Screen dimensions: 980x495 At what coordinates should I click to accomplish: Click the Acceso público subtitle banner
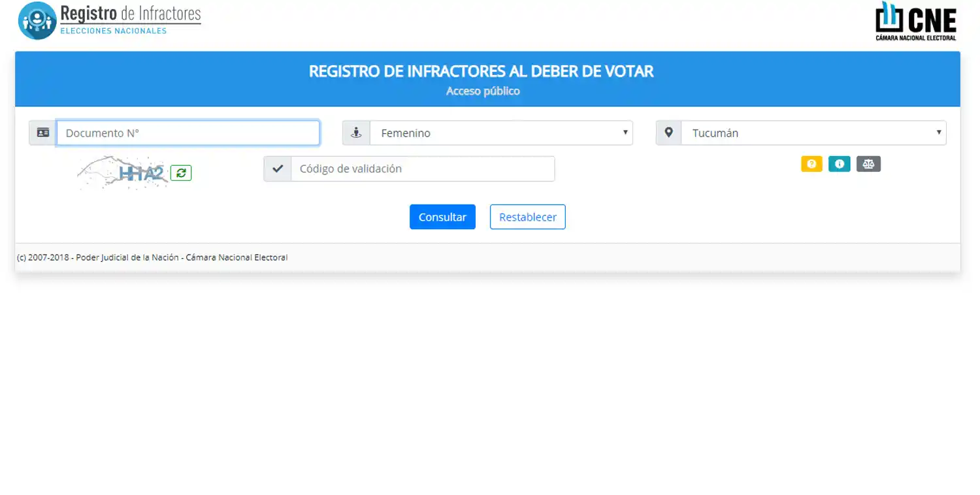[482, 91]
